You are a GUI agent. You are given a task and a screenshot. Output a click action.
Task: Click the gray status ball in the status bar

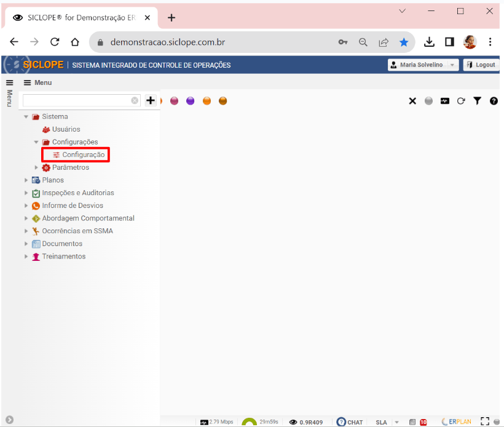497,422
